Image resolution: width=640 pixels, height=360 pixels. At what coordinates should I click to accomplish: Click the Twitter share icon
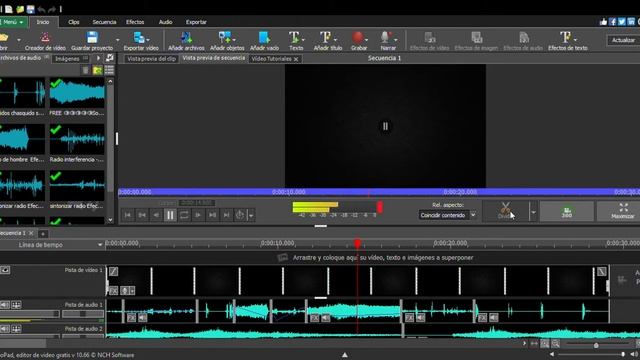(622, 22)
